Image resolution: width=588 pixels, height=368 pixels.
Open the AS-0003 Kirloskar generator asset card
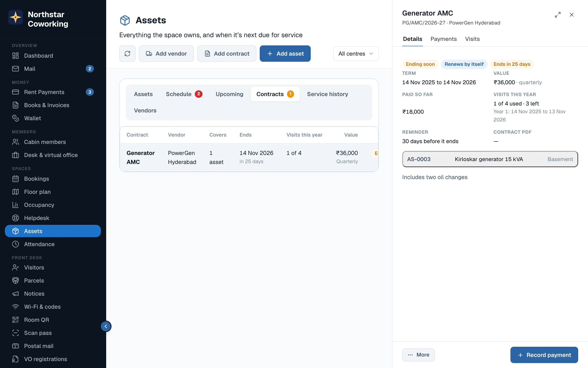490,159
